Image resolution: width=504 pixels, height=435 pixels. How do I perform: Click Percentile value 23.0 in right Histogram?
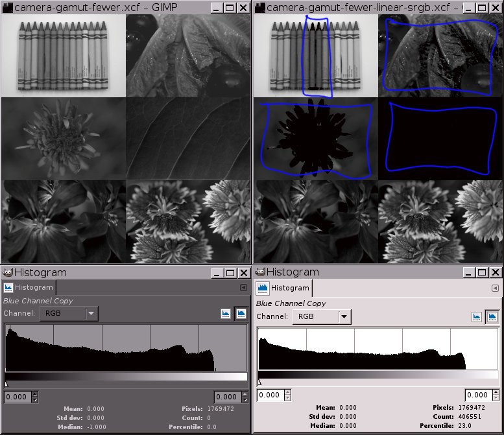click(x=464, y=425)
